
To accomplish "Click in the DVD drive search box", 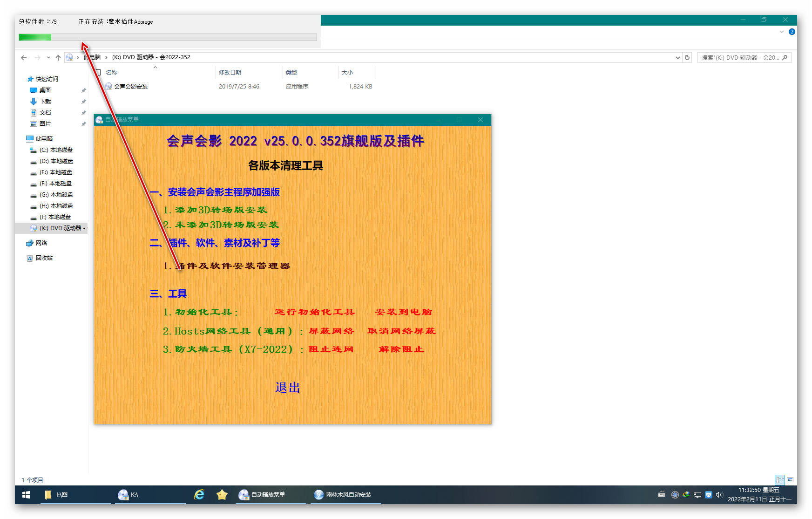I will pos(744,58).
